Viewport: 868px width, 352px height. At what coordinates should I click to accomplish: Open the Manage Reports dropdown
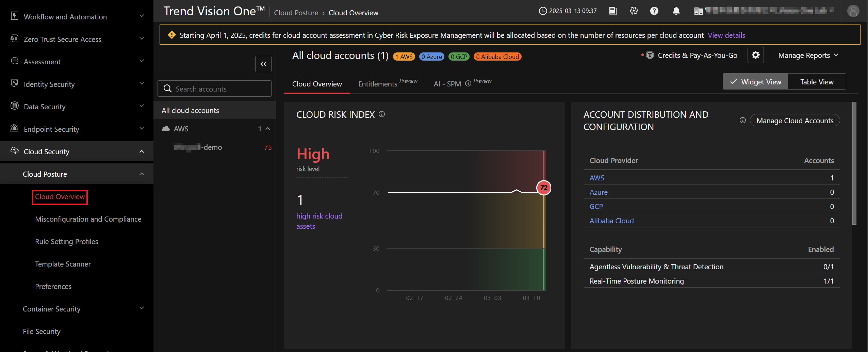(808, 55)
